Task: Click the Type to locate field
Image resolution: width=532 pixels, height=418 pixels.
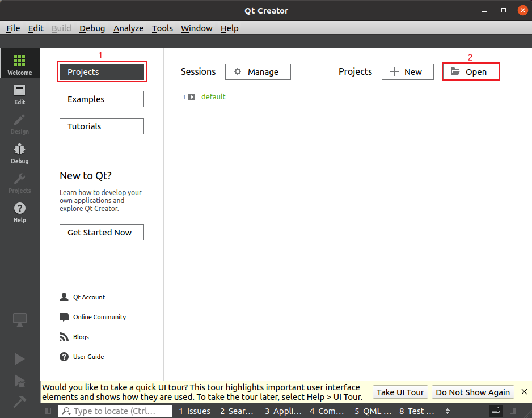Action: [x=115, y=411]
